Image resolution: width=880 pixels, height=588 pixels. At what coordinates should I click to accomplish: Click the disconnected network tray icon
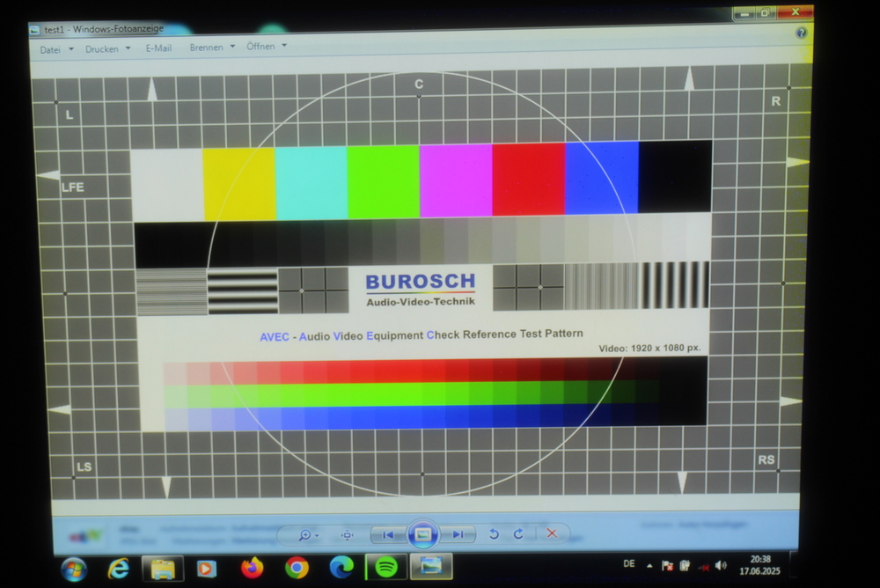coord(703,567)
